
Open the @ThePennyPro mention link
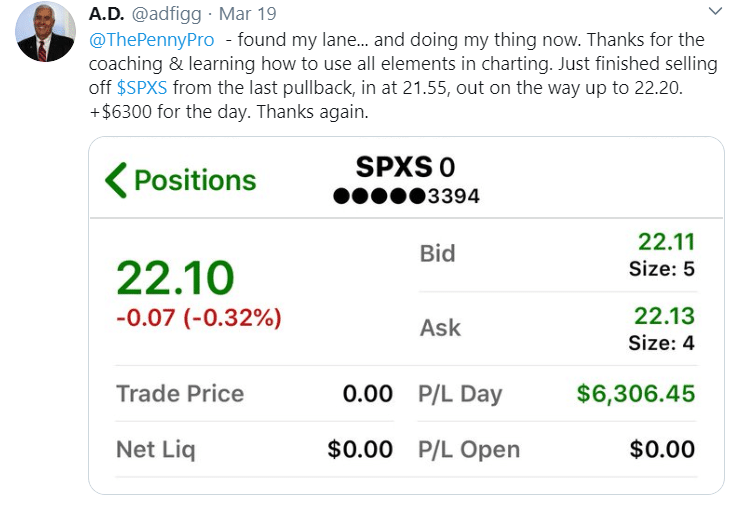pyautogui.click(x=151, y=40)
